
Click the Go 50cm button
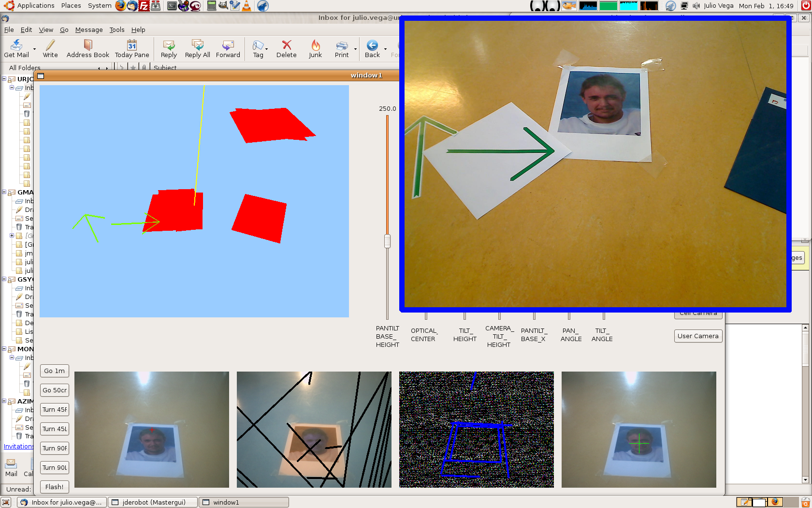click(x=54, y=390)
